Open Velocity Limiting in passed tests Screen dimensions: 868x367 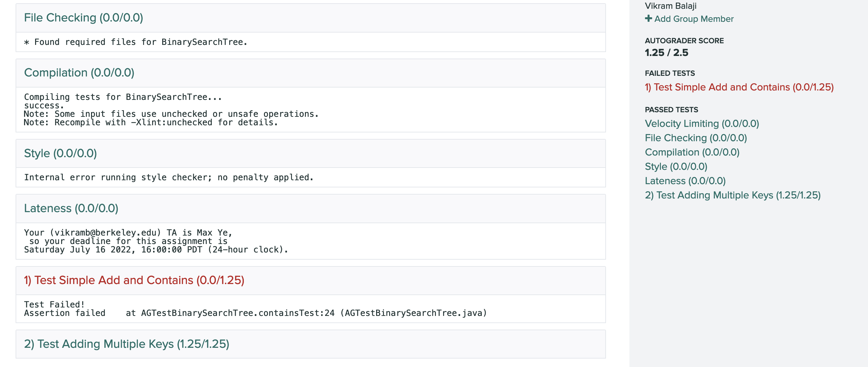[x=702, y=123]
